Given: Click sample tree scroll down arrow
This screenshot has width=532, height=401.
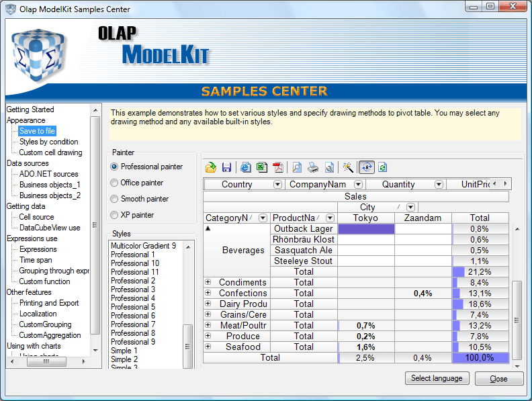Looking at the screenshot, I should [x=95, y=351].
